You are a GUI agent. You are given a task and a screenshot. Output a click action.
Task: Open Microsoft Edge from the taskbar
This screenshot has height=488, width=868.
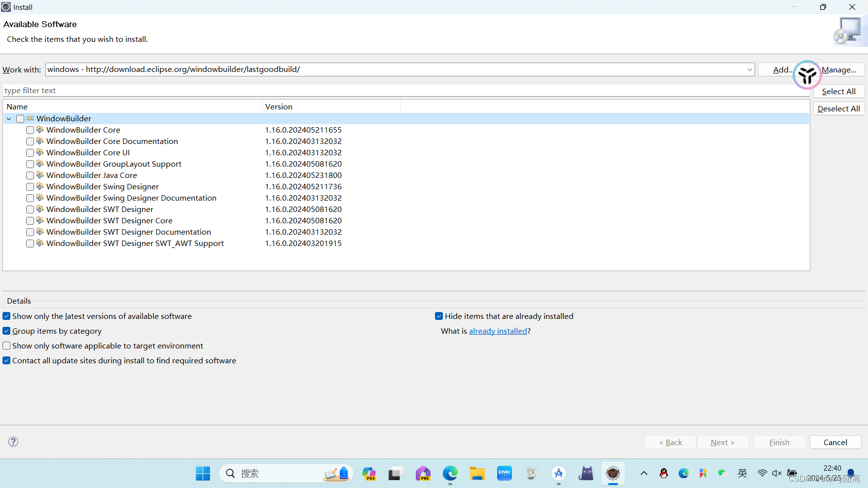pos(450,474)
